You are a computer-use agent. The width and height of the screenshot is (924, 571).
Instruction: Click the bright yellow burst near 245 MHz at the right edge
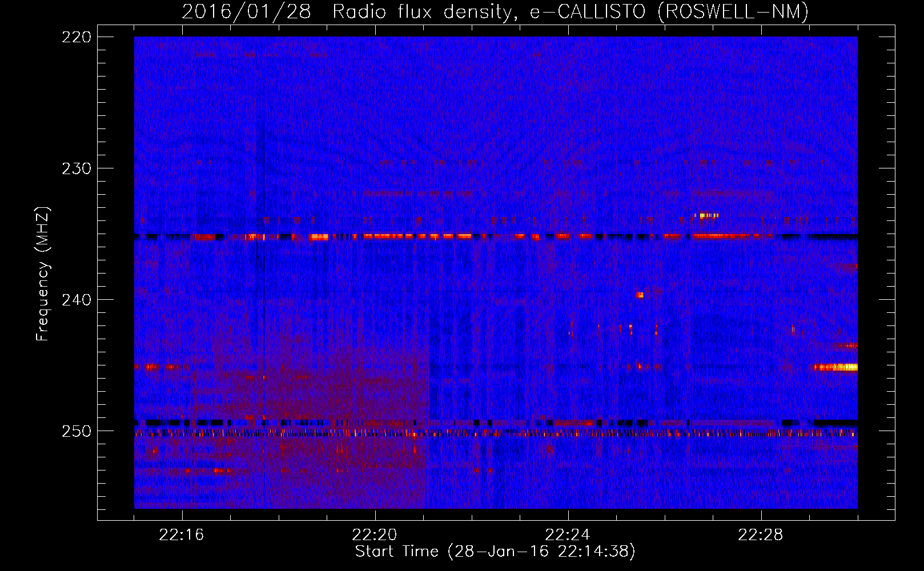836,367
